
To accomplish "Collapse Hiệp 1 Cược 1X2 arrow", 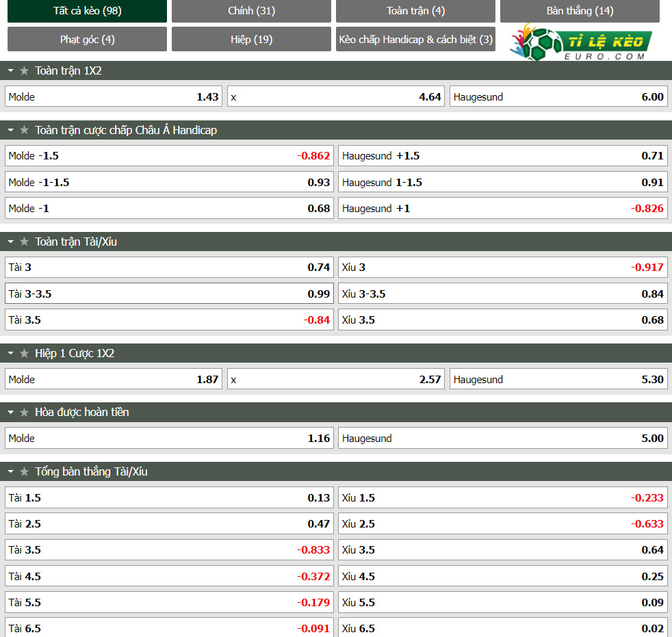I will (11, 353).
